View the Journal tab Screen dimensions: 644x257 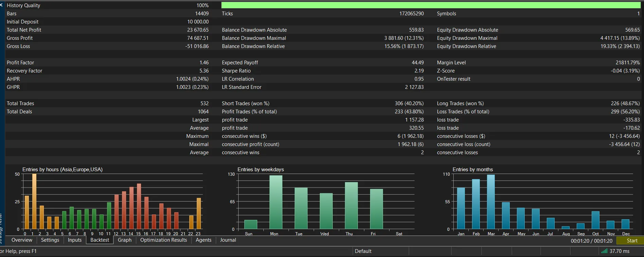coord(228,240)
